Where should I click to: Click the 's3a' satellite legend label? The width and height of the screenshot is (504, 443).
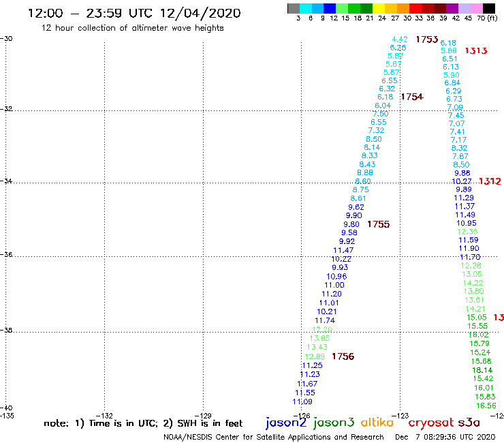469,423
